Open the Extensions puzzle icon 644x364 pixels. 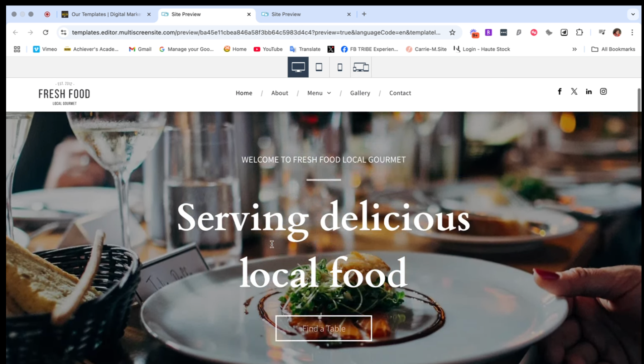579,32
